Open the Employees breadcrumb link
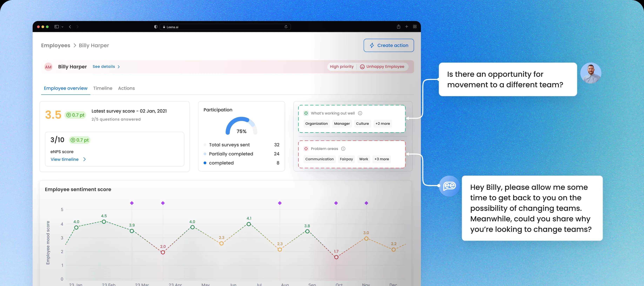 (55, 45)
